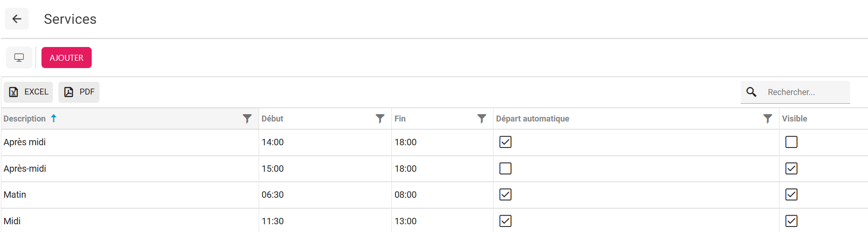Open the Début column filter
Image resolution: width=868 pixels, height=232 pixels.
[x=380, y=119]
